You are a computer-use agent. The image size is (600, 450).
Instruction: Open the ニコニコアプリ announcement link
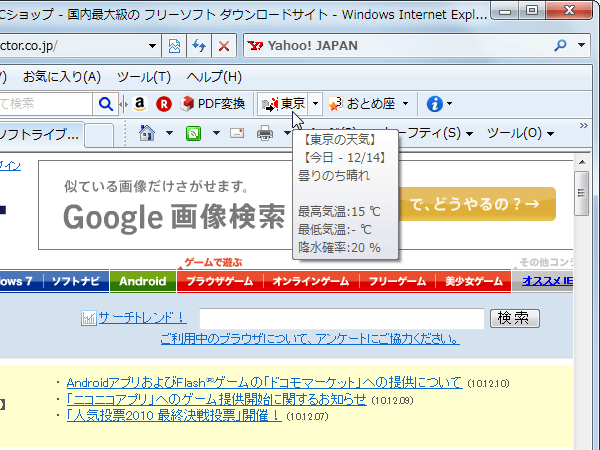[217, 399]
